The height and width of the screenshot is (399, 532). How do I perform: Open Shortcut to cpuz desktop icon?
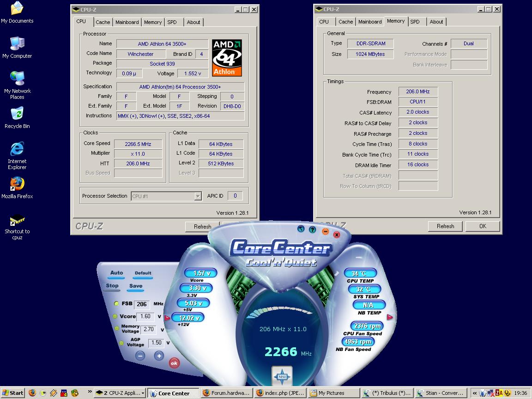(17, 227)
